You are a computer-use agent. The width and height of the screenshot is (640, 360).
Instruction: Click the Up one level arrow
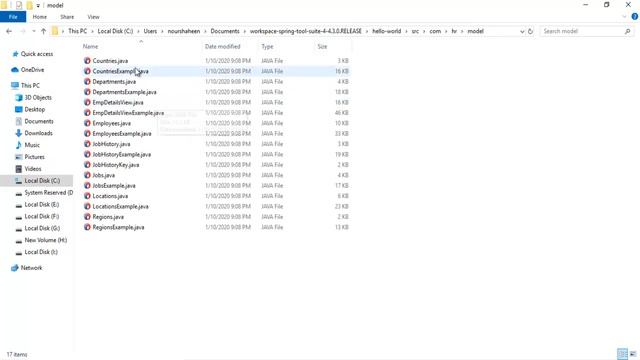43,31
